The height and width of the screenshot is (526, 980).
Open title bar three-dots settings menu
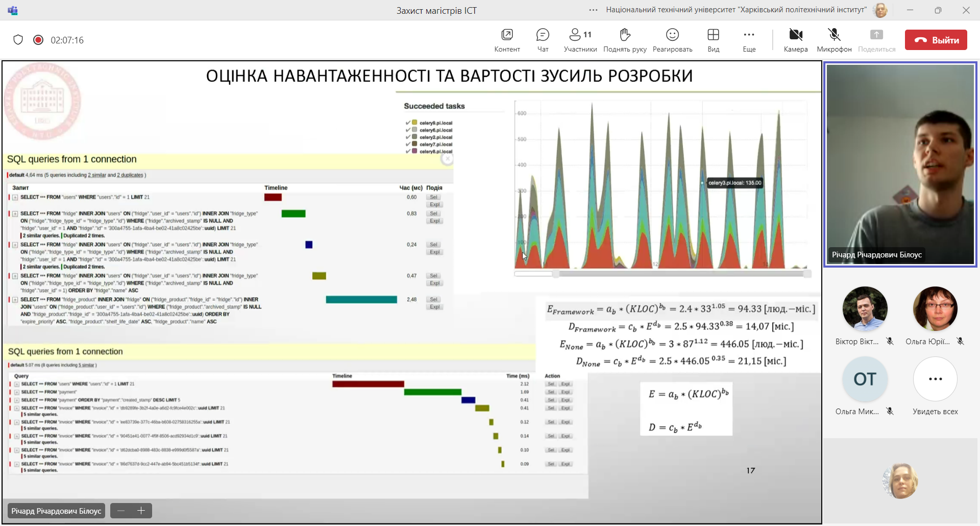[x=593, y=10]
